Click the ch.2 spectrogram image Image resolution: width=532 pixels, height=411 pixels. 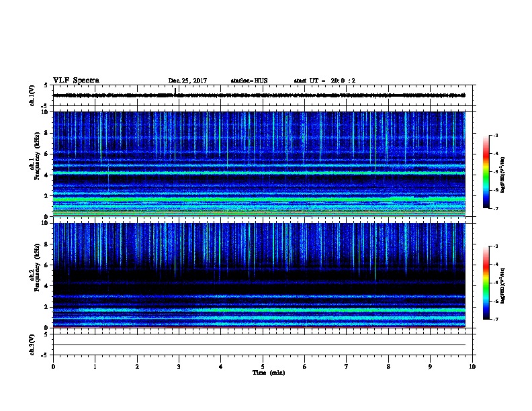tap(259, 275)
